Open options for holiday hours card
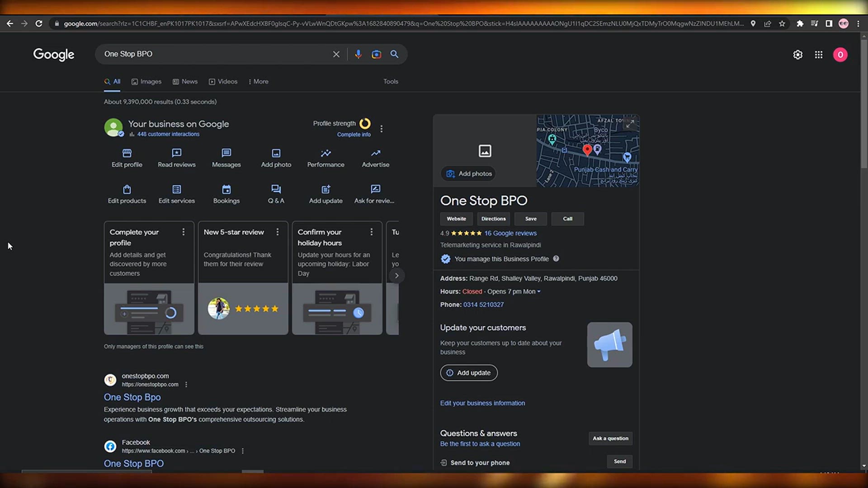This screenshot has width=868, height=488. tap(372, 232)
